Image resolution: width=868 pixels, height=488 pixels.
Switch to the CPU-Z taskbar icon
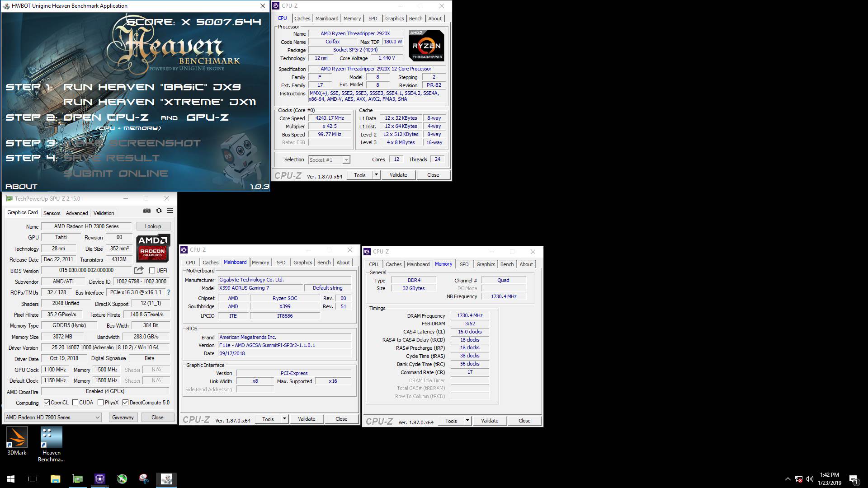(x=100, y=479)
